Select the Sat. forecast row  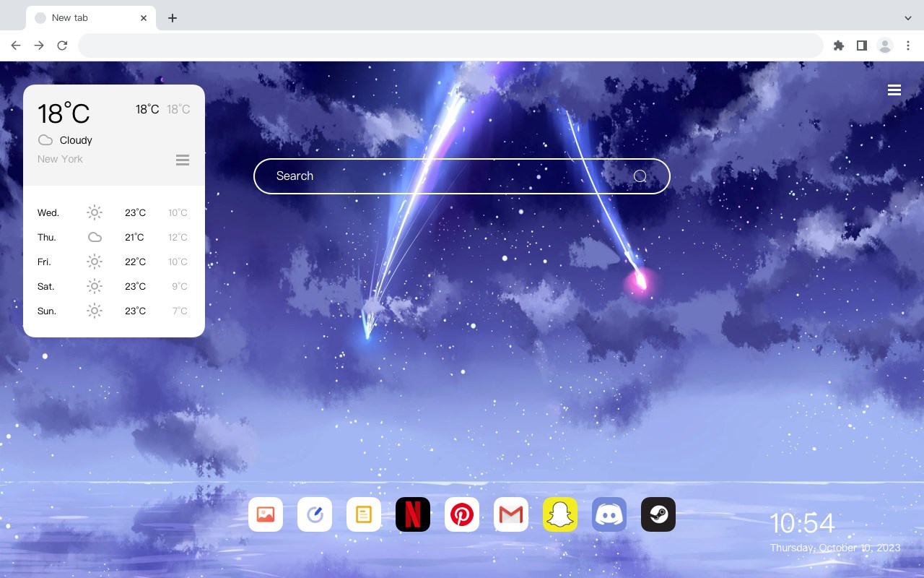[114, 286]
